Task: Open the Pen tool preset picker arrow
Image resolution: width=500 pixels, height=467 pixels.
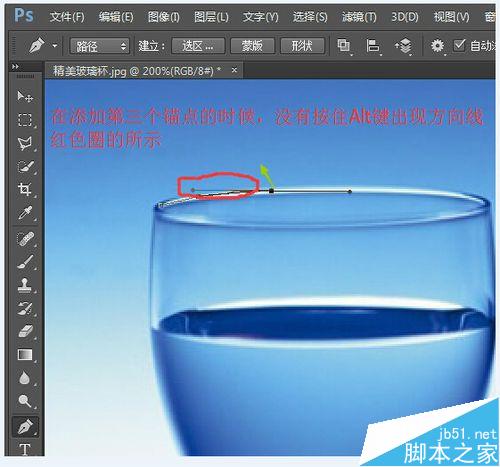Action: (55, 46)
